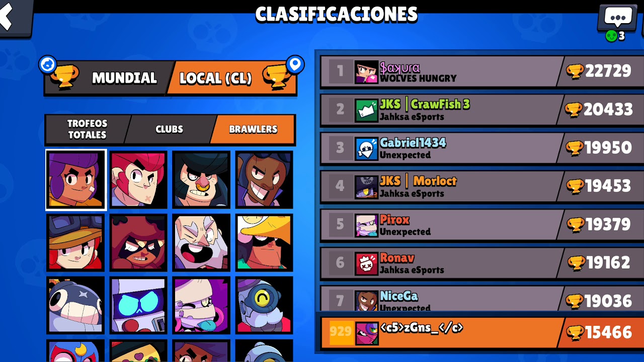The width and height of the screenshot is (644, 362).
Task: Switch to LOCAL (CL) ranking
Action: click(x=232, y=78)
